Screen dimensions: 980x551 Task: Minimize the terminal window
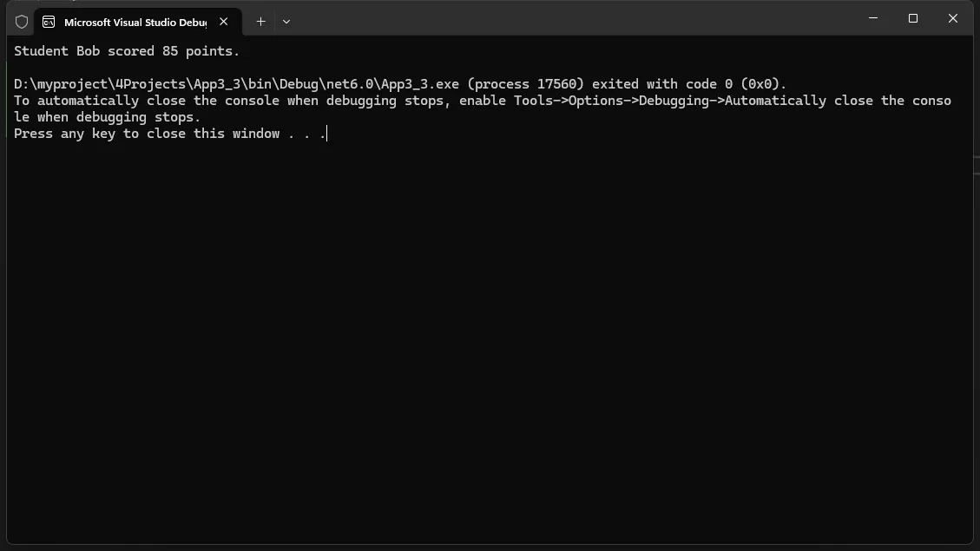tap(873, 18)
